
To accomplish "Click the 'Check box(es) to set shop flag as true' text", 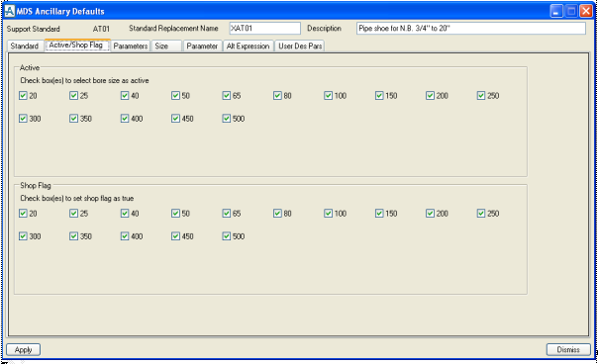I will point(76,198).
